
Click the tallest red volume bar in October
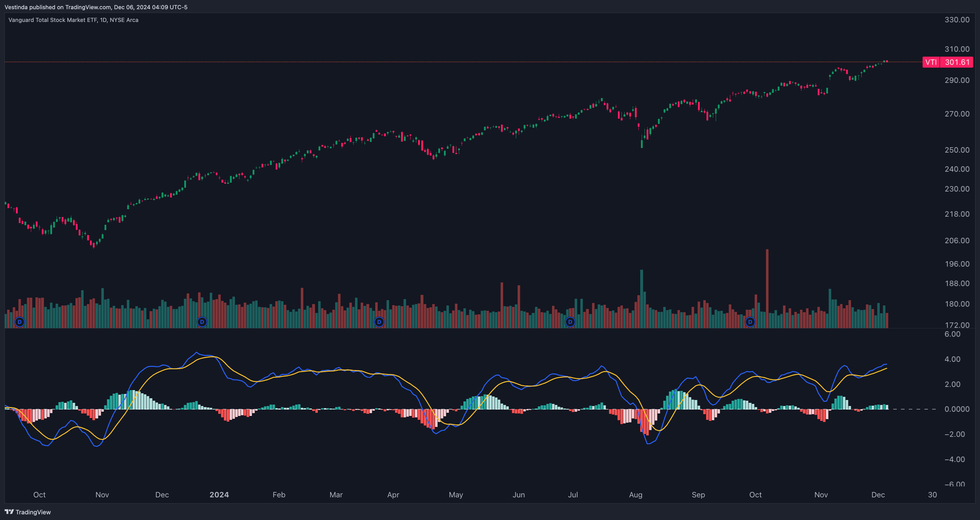(767, 288)
